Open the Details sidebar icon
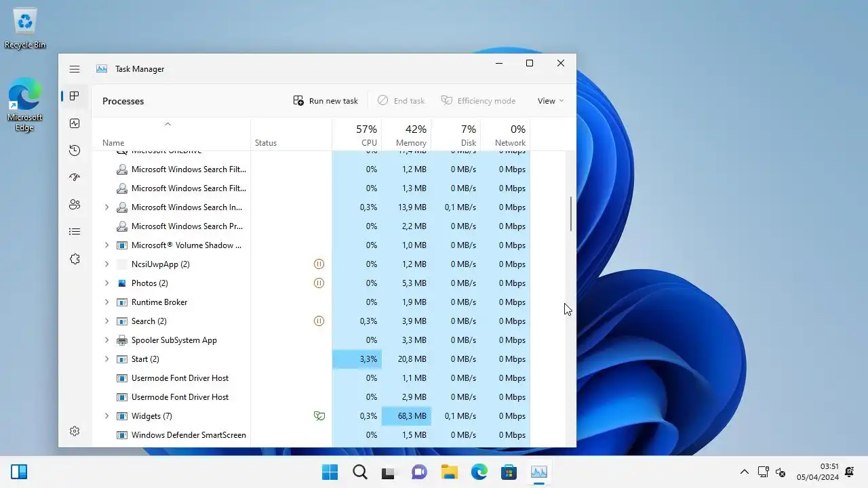Screen dimensions: 868x488 (75, 232)
